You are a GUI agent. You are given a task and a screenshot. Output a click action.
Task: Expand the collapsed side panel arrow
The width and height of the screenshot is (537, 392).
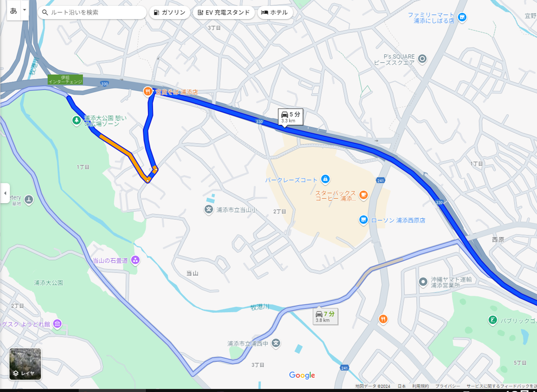coord(5,193)
